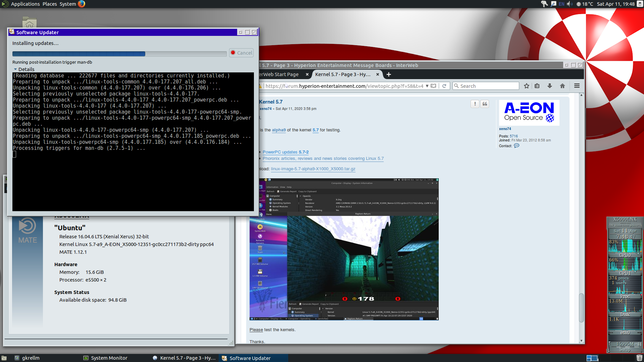Quote the Kernel 5.7 forum post
This screenshot has width=644, height=362.
point(485,104)
